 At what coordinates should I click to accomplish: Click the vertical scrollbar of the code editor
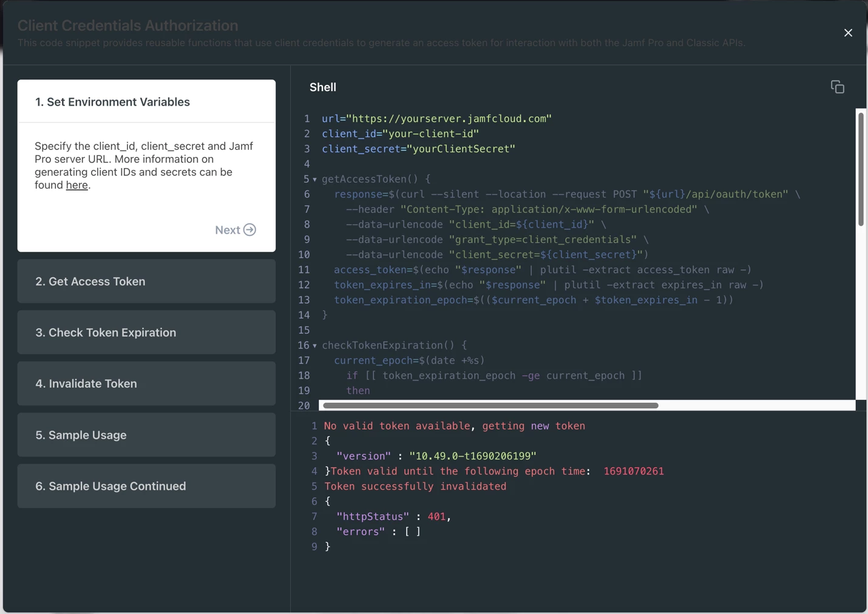pos(861,169)
